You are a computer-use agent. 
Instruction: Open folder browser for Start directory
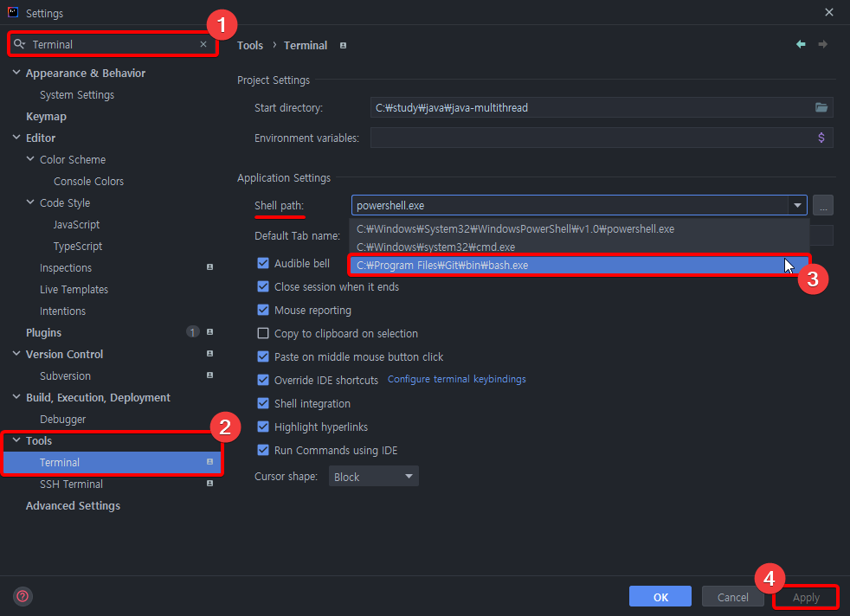(x=821, y=107)
